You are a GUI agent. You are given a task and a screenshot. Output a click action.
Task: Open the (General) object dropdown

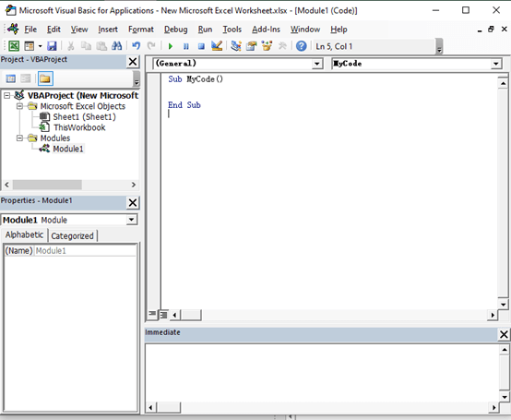click(317, 64)
